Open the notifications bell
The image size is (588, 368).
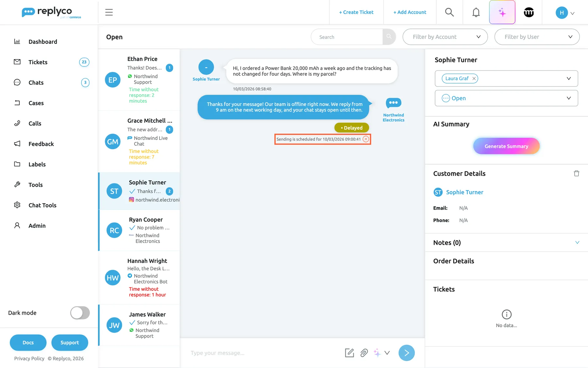[476, 12]
